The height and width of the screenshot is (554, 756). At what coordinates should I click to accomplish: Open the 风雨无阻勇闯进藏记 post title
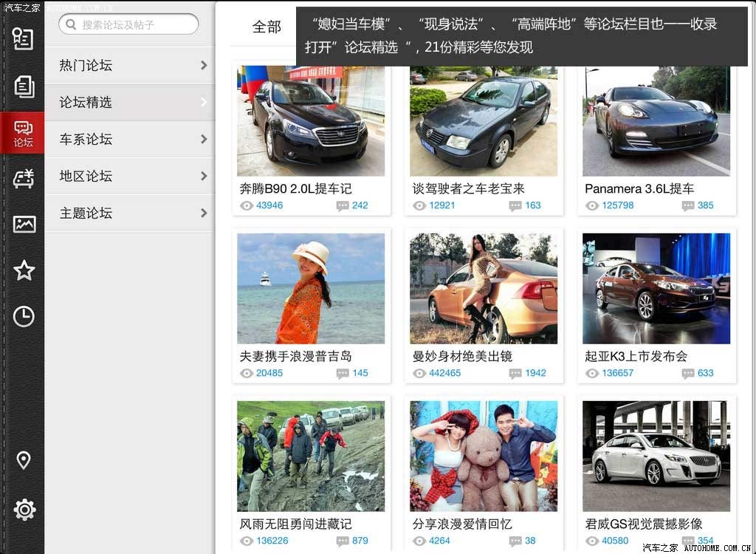pyautogui.click(x=295, y=524)
